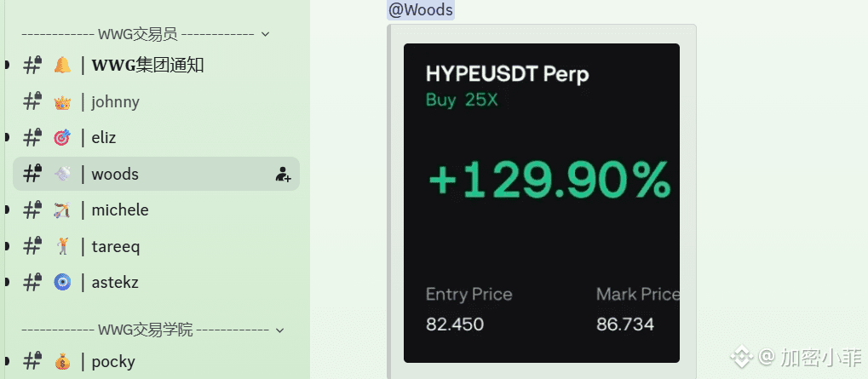
Task: Select the johnny channel
Action: point(156,102)
